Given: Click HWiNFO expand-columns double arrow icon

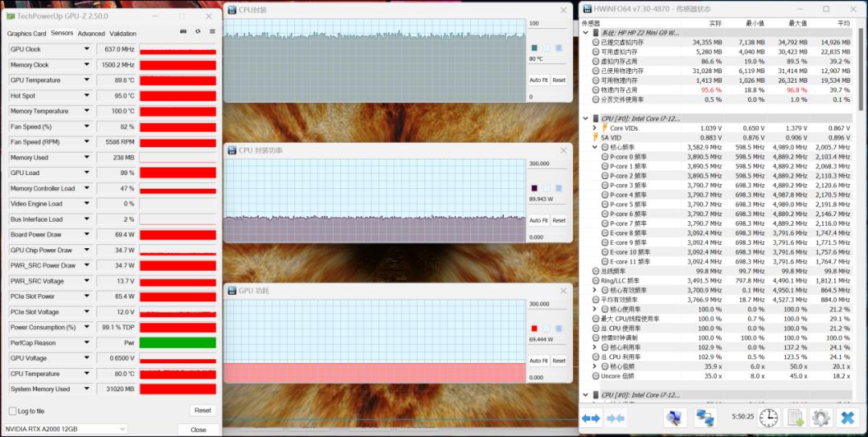Looking at the screenshot, I should 591,419.
